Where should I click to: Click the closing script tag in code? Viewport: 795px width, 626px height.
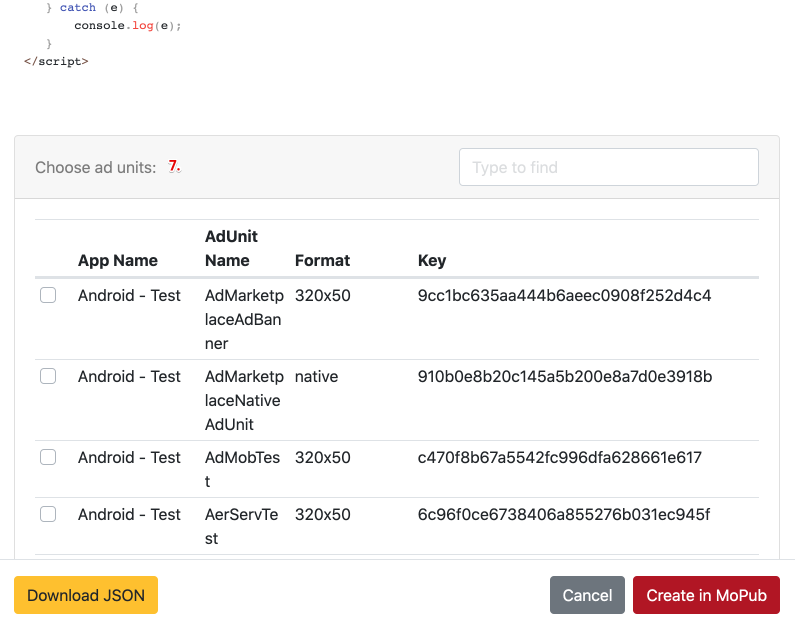point(56,61)
